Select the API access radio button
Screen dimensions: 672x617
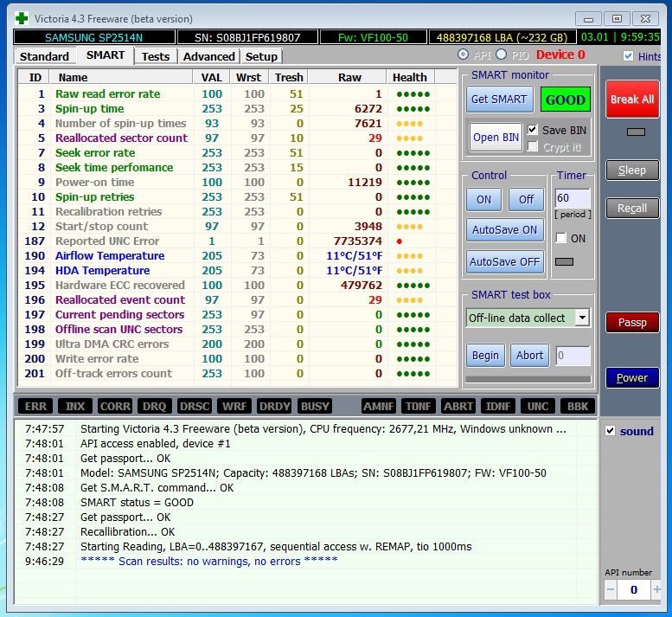(464, 55)
